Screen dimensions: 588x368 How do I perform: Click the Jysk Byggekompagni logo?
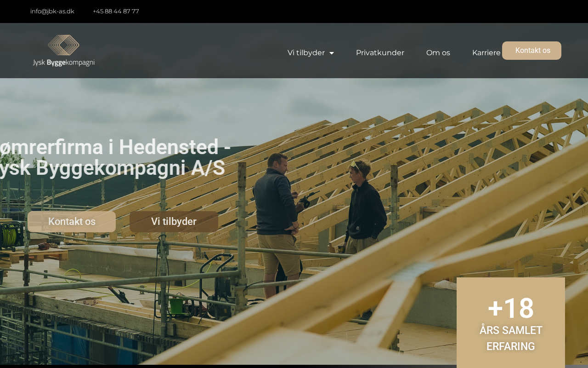pos(64,51)
